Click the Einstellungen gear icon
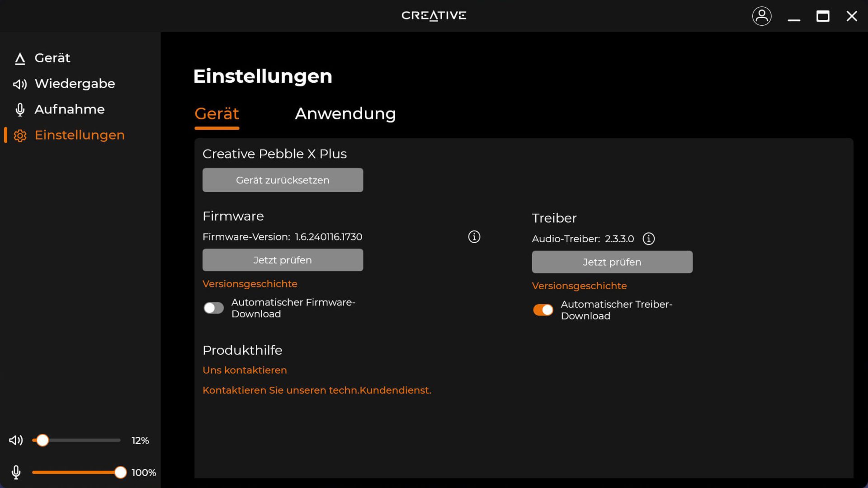This screenshot has height=488, width=868. [x=20, y=136]
